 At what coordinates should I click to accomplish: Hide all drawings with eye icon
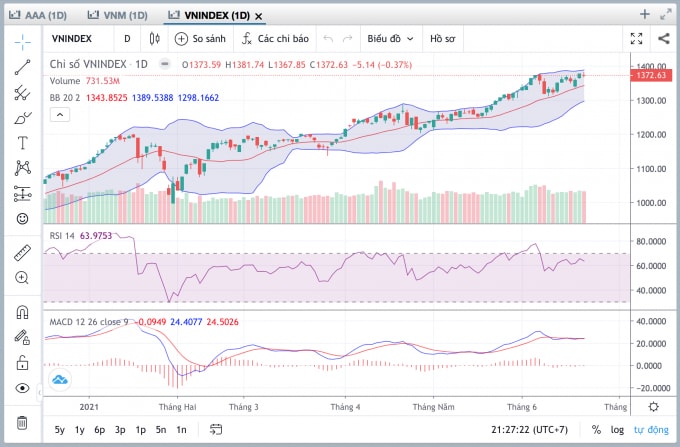click(x=23, y=388)
